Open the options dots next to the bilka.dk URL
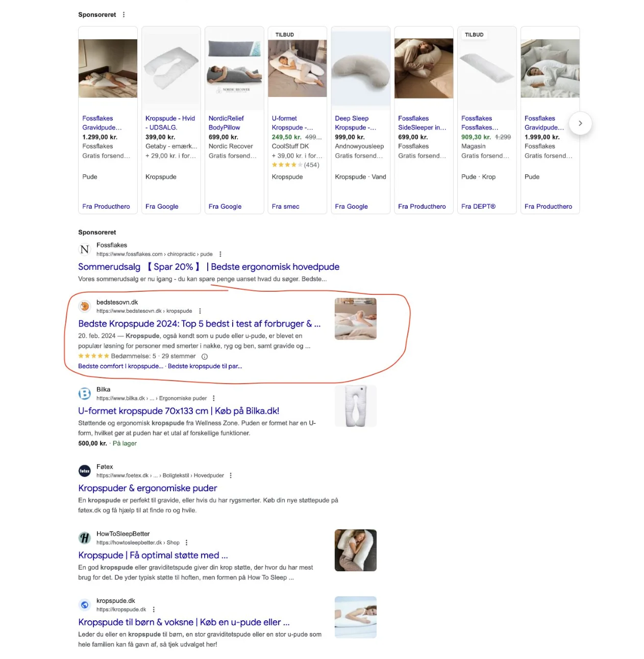Image resolution: width=644 pixels, height=659 pixels. pos(214,398)
